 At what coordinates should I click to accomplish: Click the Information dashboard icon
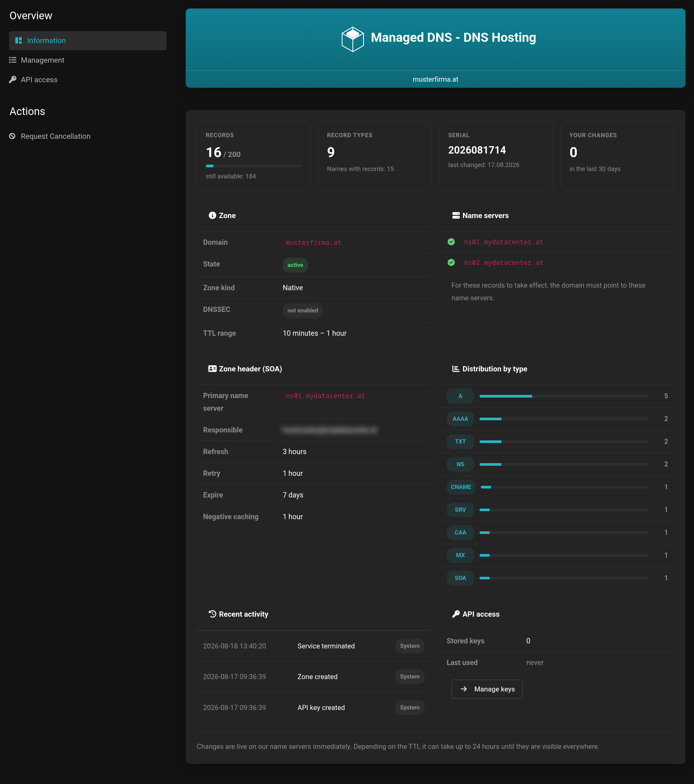(x=19, y=41)
